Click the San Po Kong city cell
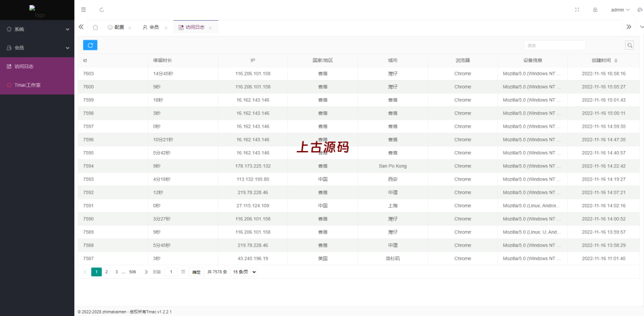 [x=392, y=166]
